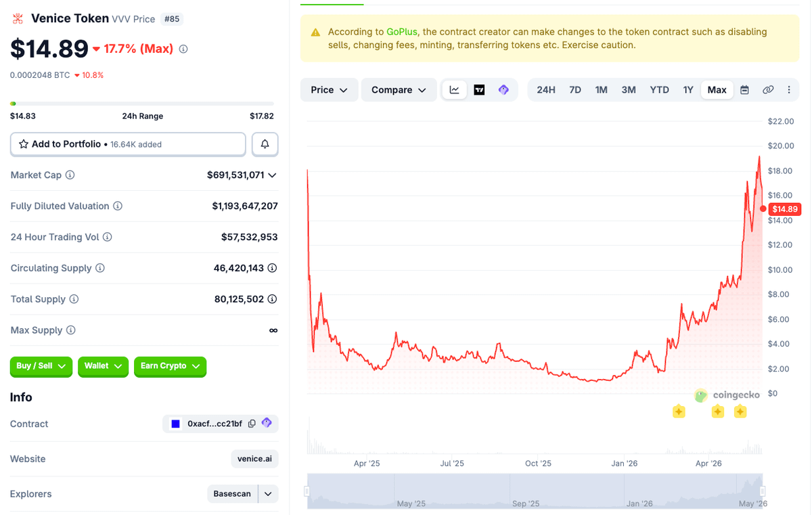This screenshot has height=515, width=812.
Task: Click the 0.0002048 BTC price text
Action: [40, 75]
